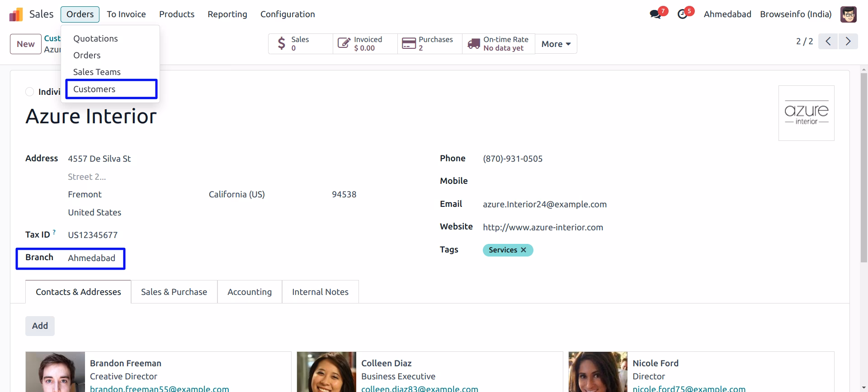
Task: Click the page vertical scrollbar
Action: pyautogui.click(x=864, y=167)
